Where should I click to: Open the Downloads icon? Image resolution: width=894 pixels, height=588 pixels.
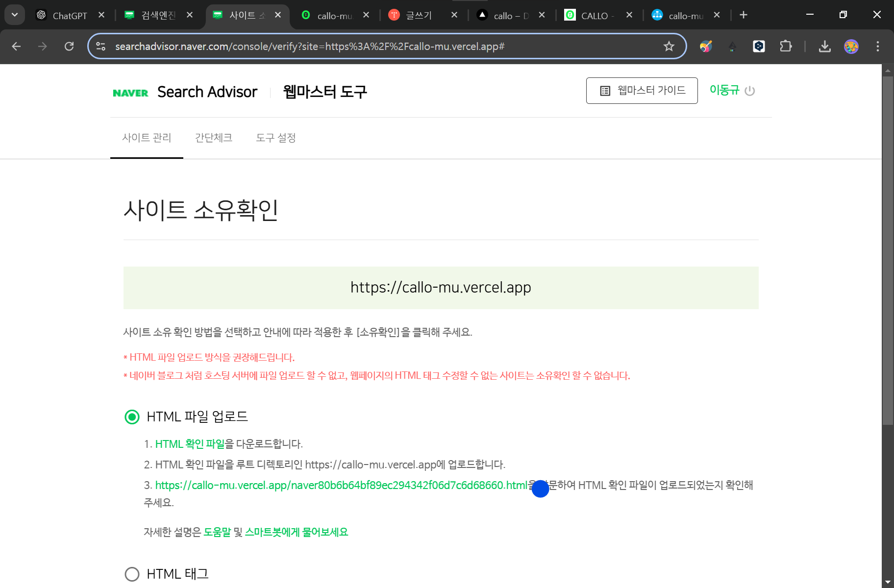pyautogui.click(x=825, y=47)
